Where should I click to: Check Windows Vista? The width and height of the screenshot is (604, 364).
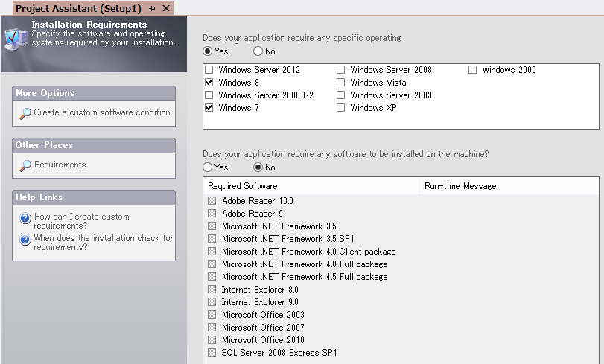click(340, 83)
